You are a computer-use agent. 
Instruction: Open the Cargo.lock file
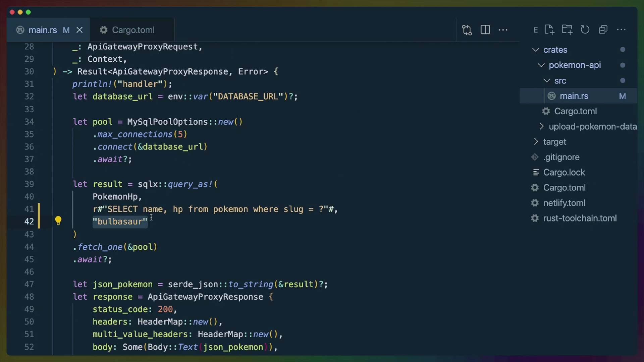click(x=564, y=172)
